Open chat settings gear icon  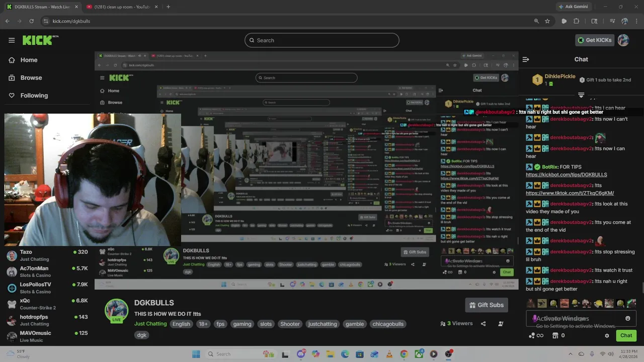click(x=607, y=335)
